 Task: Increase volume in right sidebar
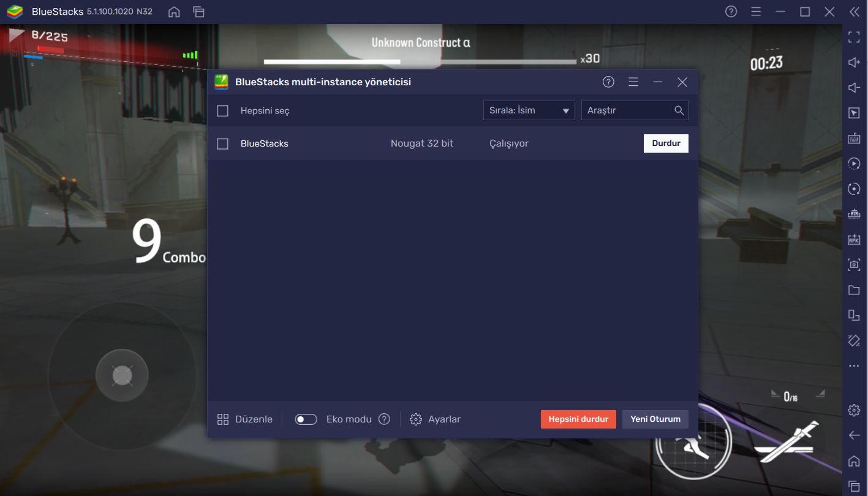point(854,62)
